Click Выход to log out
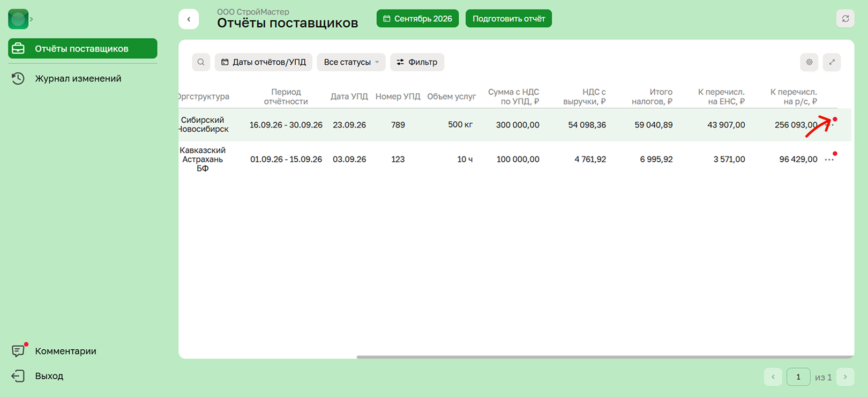The image size is (868, 397). pyautogui.click(x=49, y=376)
